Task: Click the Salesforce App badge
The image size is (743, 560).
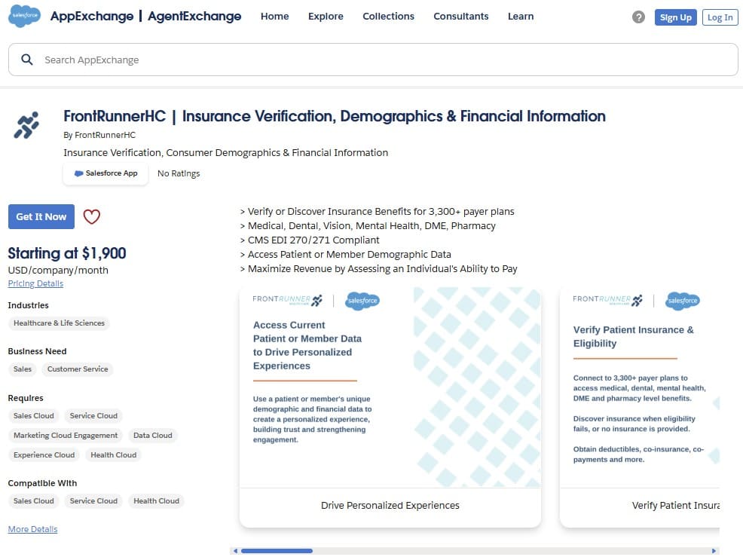Action: [x=105, y=173]
